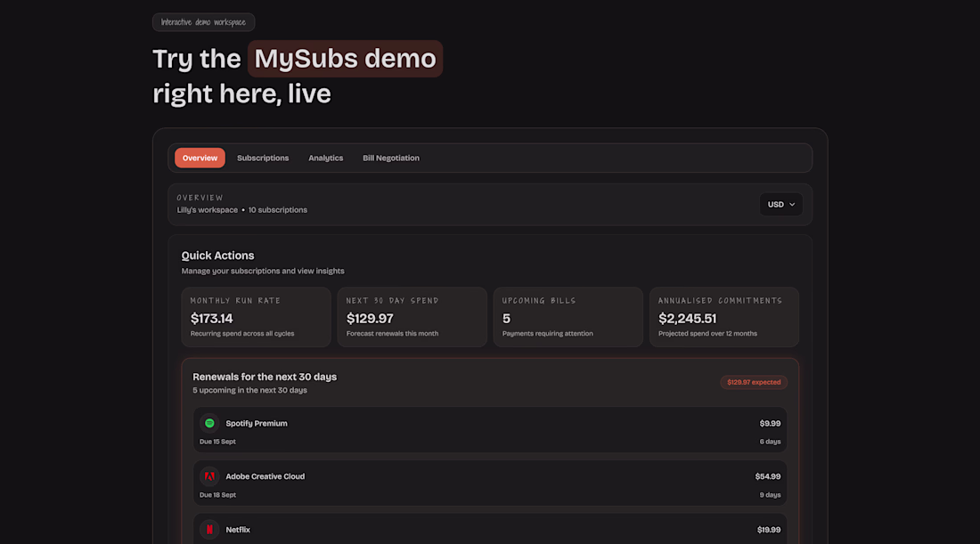Select the Overview tab

click(x=200, y=158)
